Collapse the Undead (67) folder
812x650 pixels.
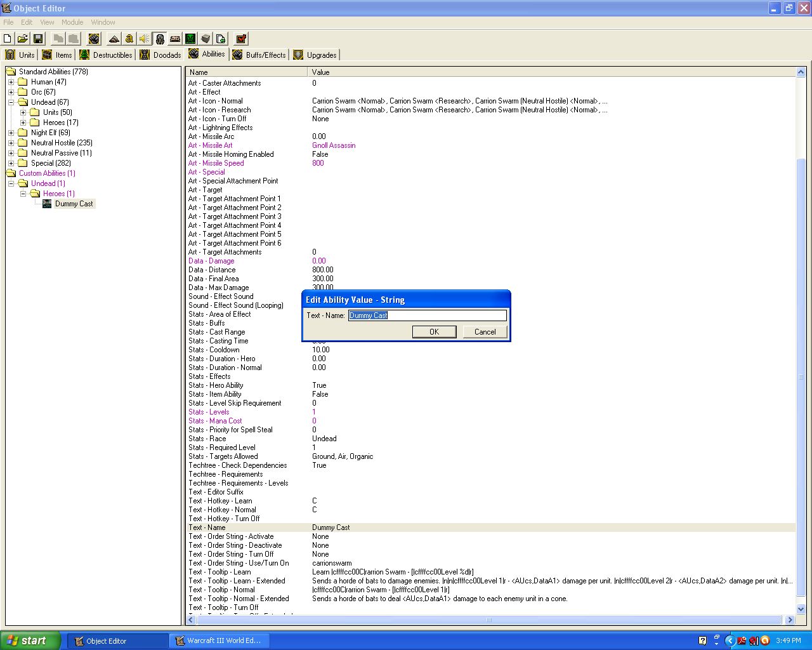pyautogui.click(x=11, y=102)
